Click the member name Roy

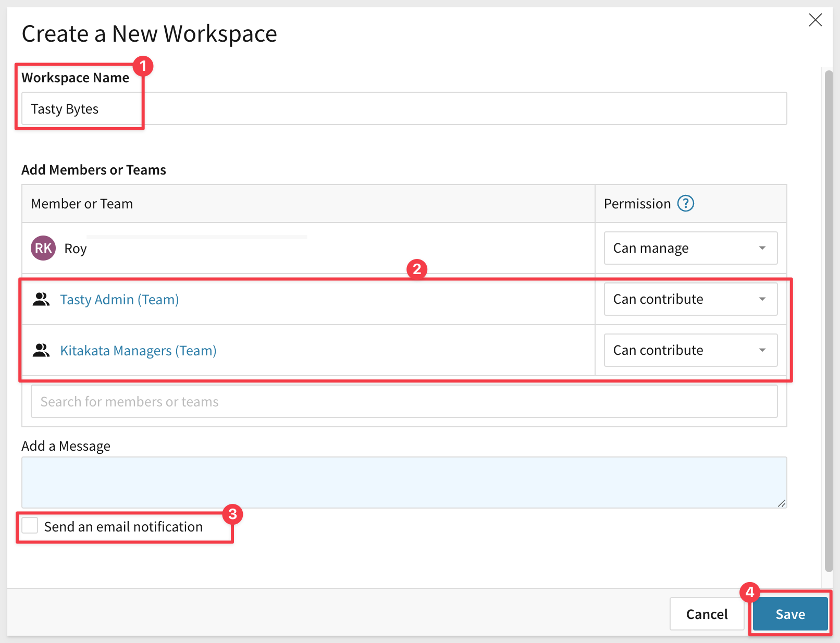click(x=76, y=249)
